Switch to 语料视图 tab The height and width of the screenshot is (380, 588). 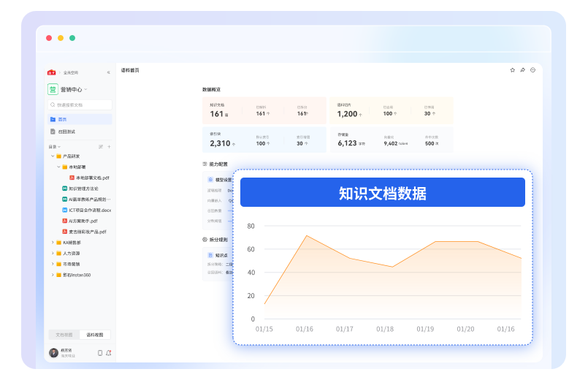[x=95, y=335]
